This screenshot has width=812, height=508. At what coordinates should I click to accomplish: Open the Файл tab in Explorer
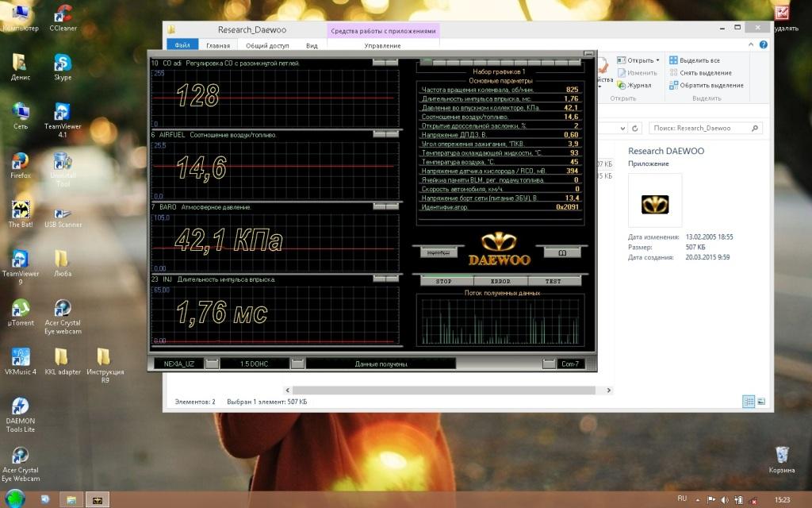[x=182, y=46]
